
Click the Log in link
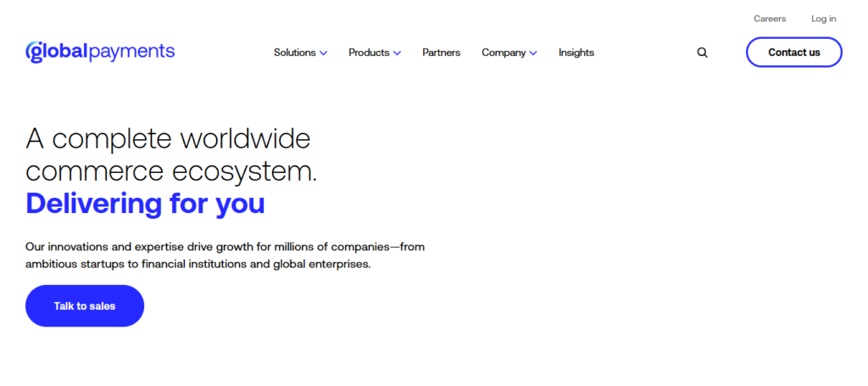[x=824, y=19]
